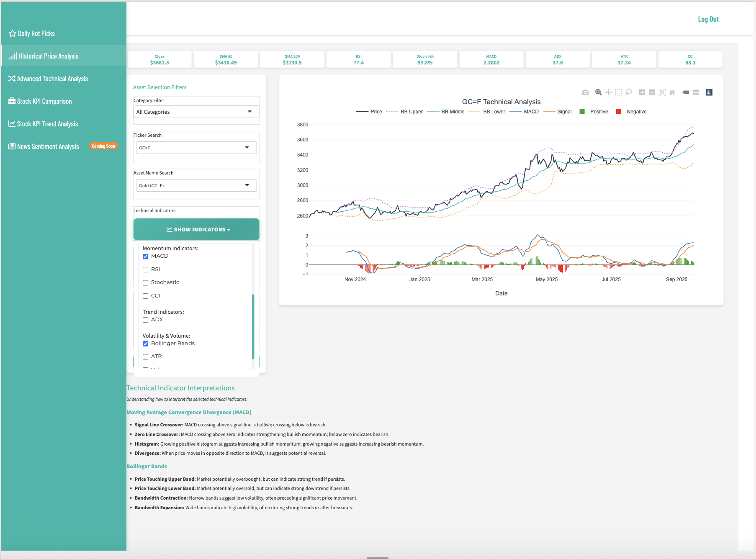This screenshot has width=756, height=559.
Task: Collapse the Show Indicators button
Action: 196,229
